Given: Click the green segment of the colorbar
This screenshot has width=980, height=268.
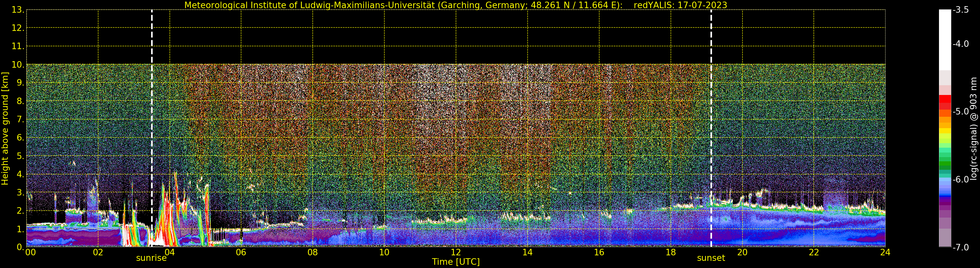Looking at the screenshot, I should (945, 164).
